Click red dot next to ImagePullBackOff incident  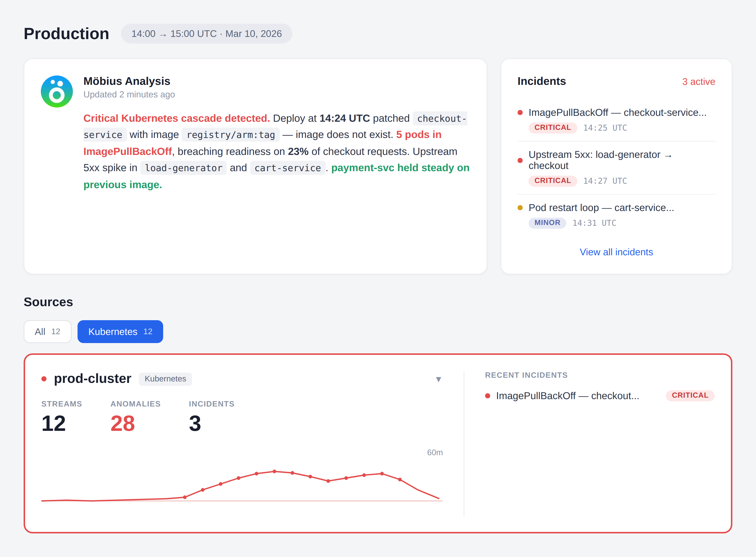520,113
